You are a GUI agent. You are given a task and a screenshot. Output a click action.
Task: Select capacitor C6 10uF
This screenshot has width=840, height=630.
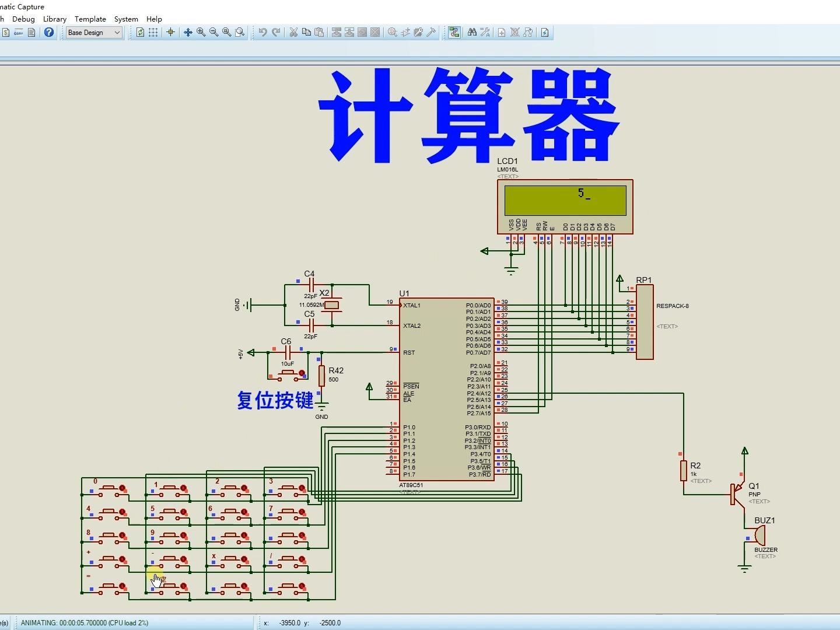287,352
